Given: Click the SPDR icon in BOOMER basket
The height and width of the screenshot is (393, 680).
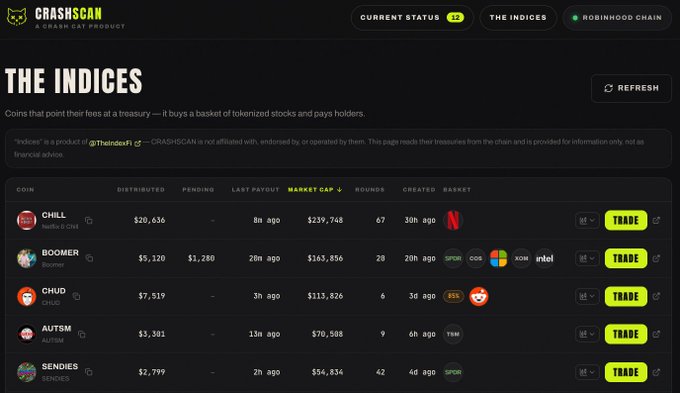Looking at the screenshot, I should pyautogui.click(x=453, y=259).
